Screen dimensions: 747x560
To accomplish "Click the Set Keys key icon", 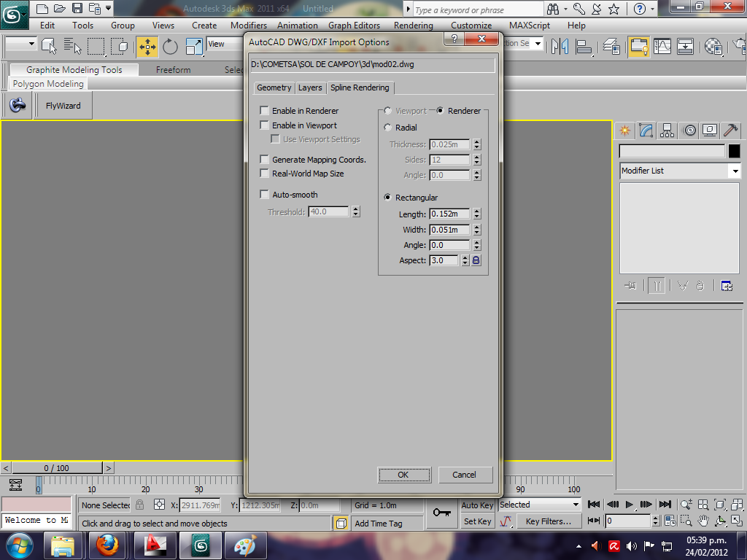I will [441, 513].
